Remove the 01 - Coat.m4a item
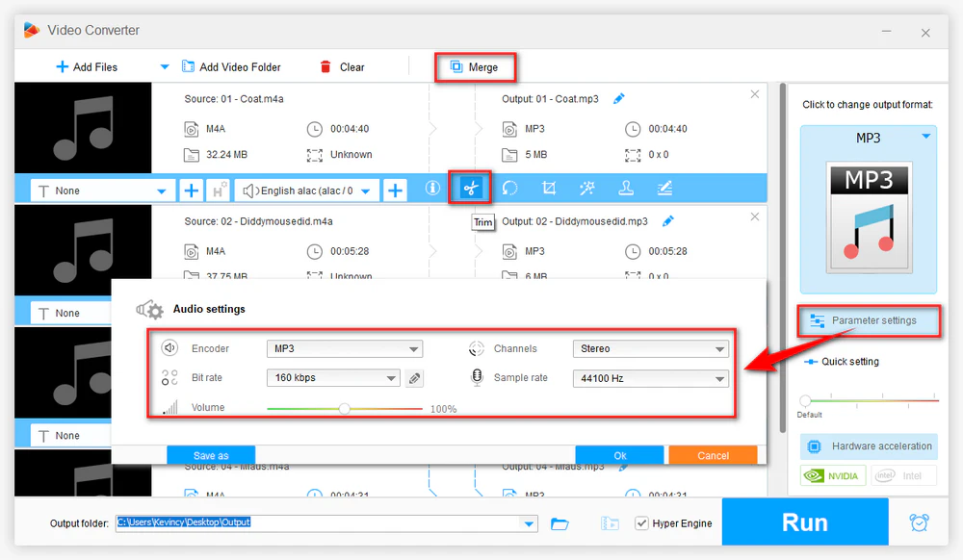The height and width of the screenshot is (560, 963). (x=755, y=94)
